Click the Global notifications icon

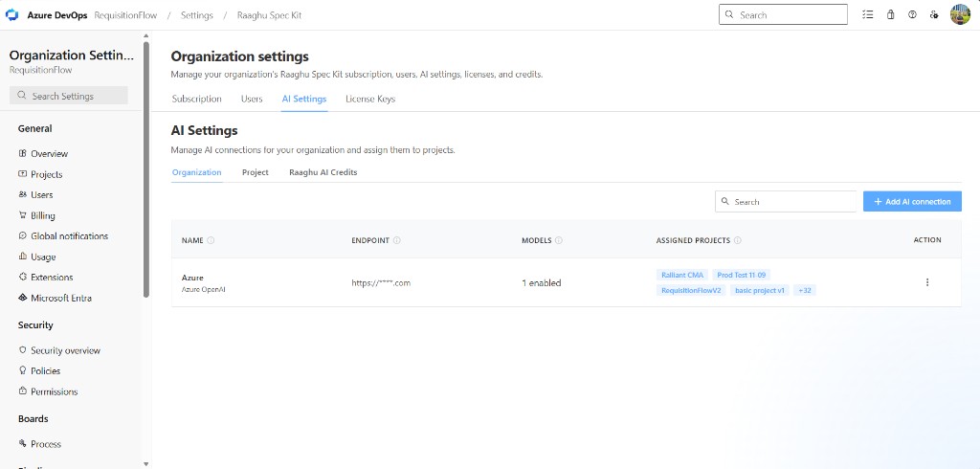pos(23,235)
